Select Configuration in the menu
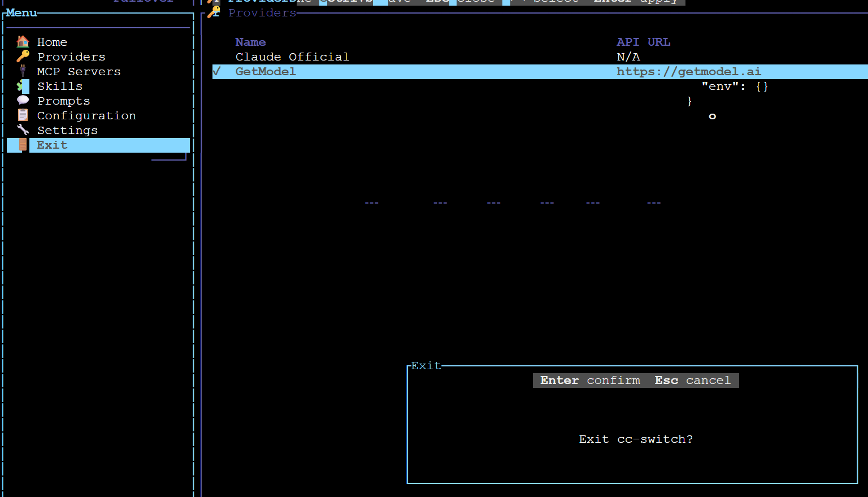 point(86,115)
